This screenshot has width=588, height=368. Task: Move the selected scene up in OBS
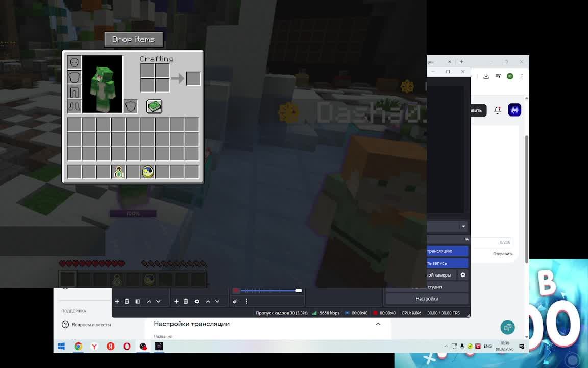tap(149, 301)
